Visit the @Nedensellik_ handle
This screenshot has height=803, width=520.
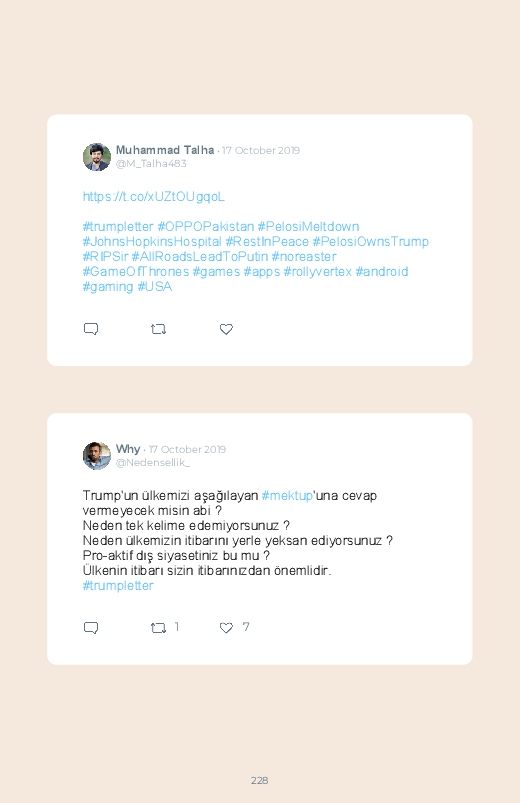(153, 462)
